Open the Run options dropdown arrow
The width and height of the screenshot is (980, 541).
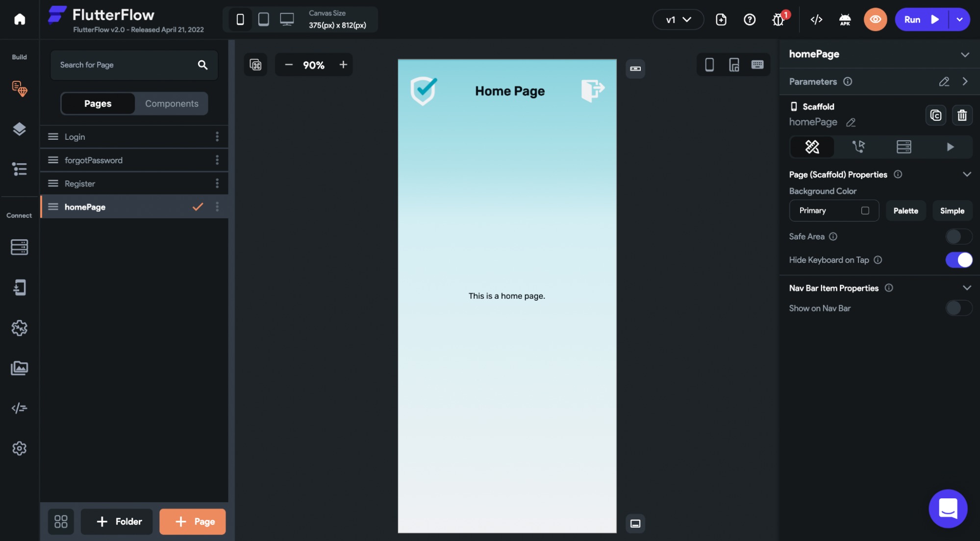pos(960,20)
